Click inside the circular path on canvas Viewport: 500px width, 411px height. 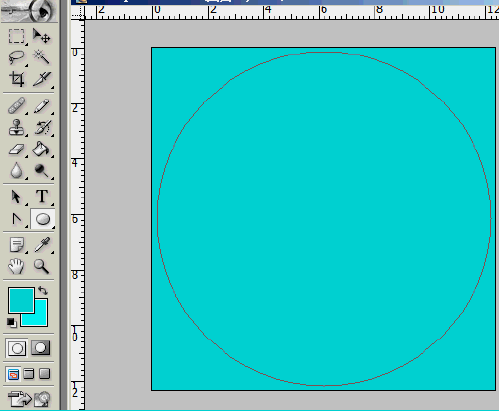point(324,219)
